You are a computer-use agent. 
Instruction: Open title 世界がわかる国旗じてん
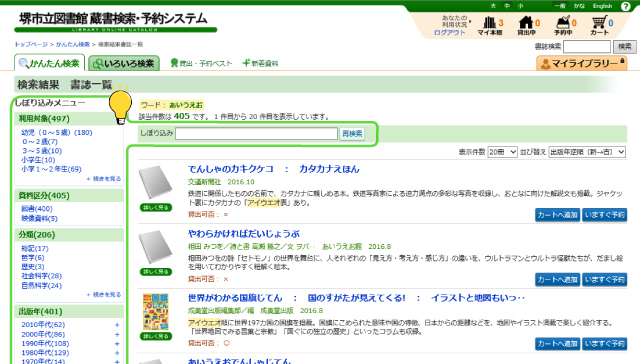click(x=356, y=298)
